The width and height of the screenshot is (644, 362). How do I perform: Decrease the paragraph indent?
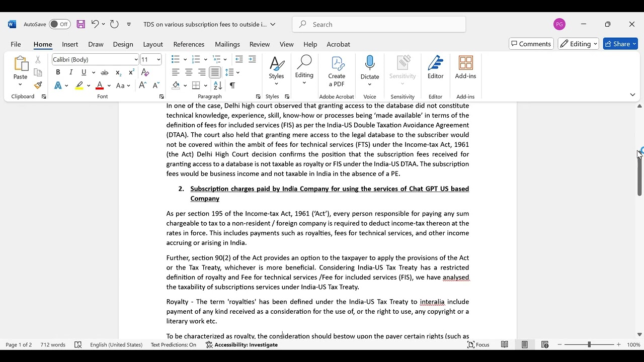coord(239,59)
